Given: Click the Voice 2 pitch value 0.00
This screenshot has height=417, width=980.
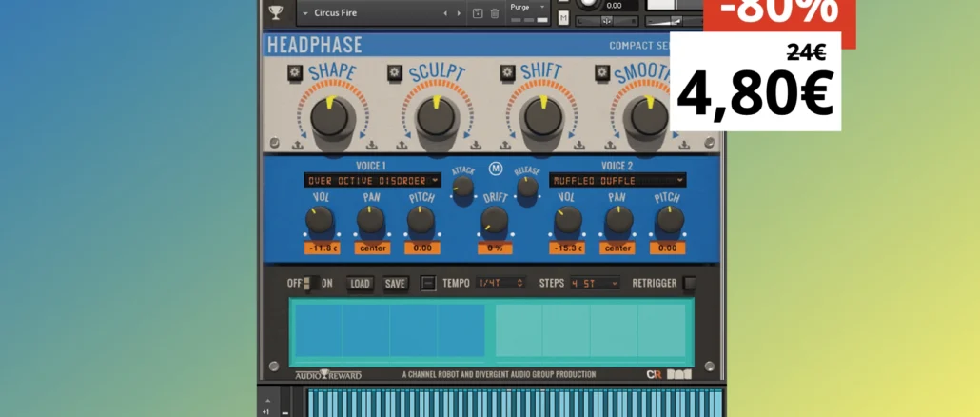Looking at the screenshot, I should 668,248.
